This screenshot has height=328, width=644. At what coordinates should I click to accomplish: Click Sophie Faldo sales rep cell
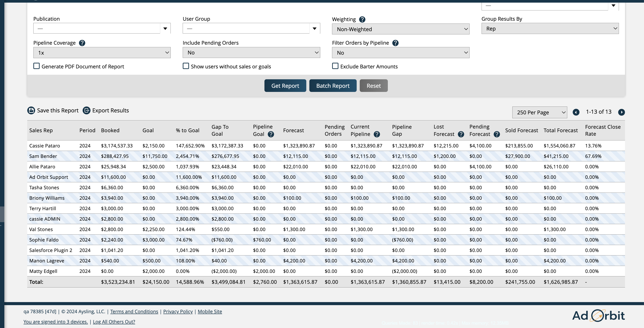pos(44,240)
